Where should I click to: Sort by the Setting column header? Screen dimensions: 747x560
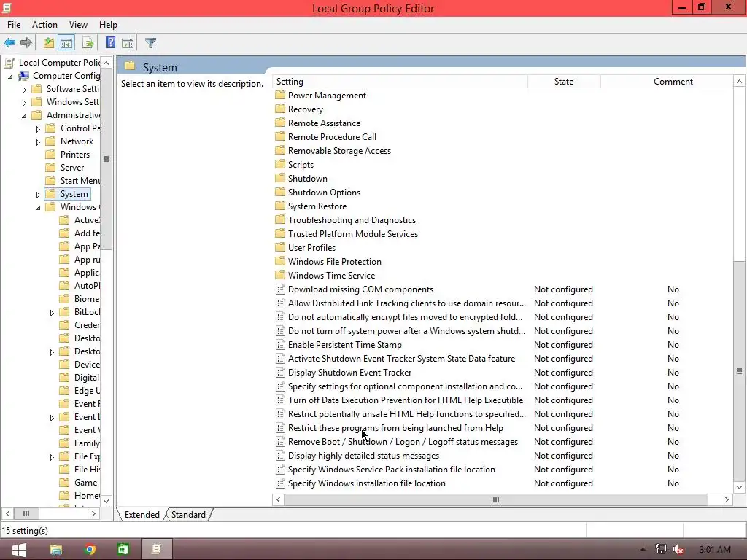(x=400, y=82)
